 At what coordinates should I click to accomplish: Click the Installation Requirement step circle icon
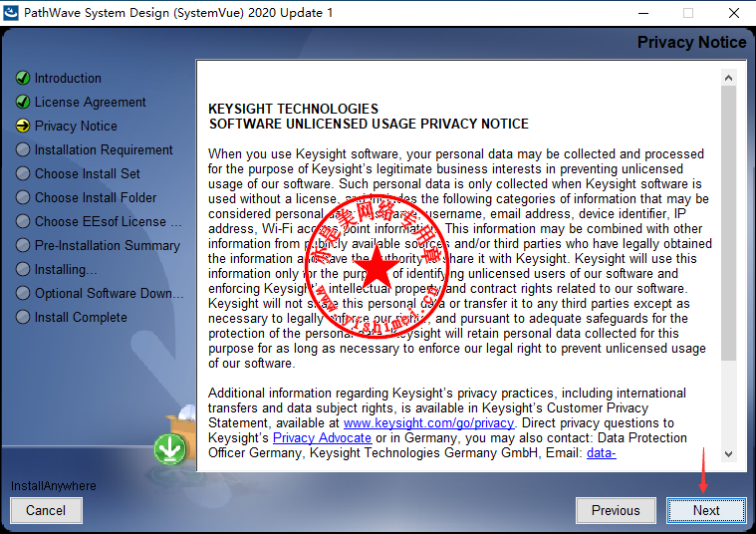(x=23, y=149)
